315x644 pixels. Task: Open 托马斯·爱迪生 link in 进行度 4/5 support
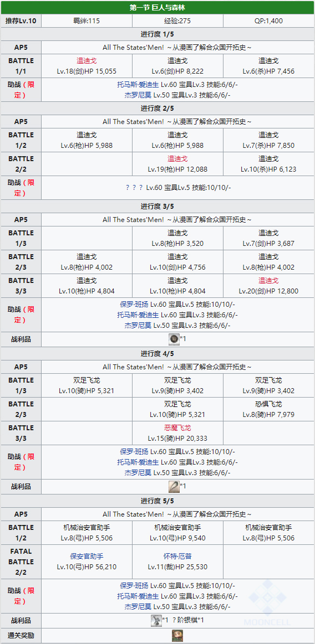coord(138,462)
